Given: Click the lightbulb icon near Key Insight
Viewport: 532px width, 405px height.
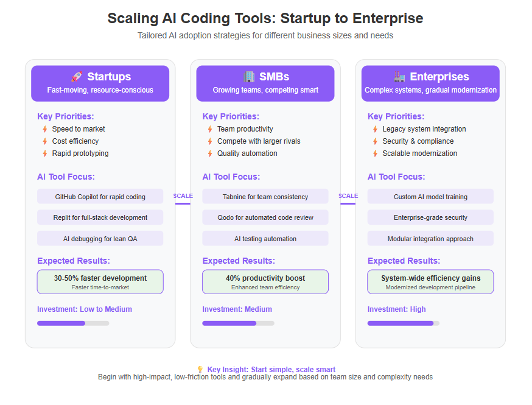Looking at the screenshot, I should tap(200, 369).
